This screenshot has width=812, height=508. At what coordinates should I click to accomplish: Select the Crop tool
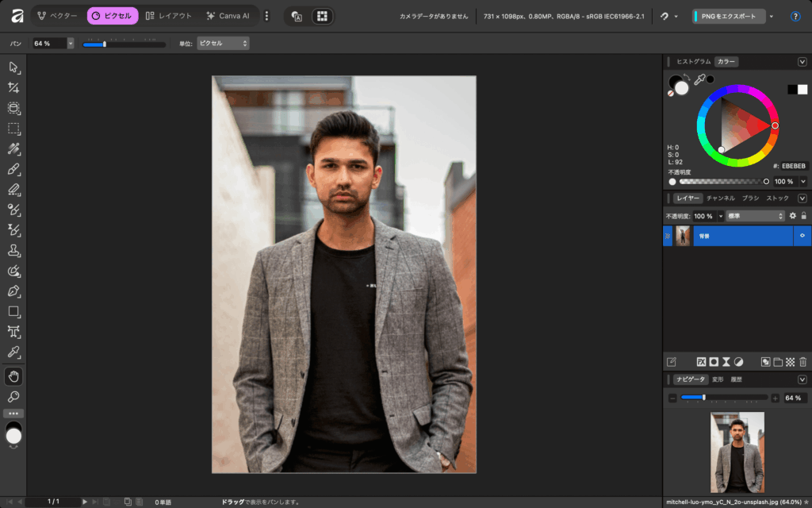[x=13, y=88]
